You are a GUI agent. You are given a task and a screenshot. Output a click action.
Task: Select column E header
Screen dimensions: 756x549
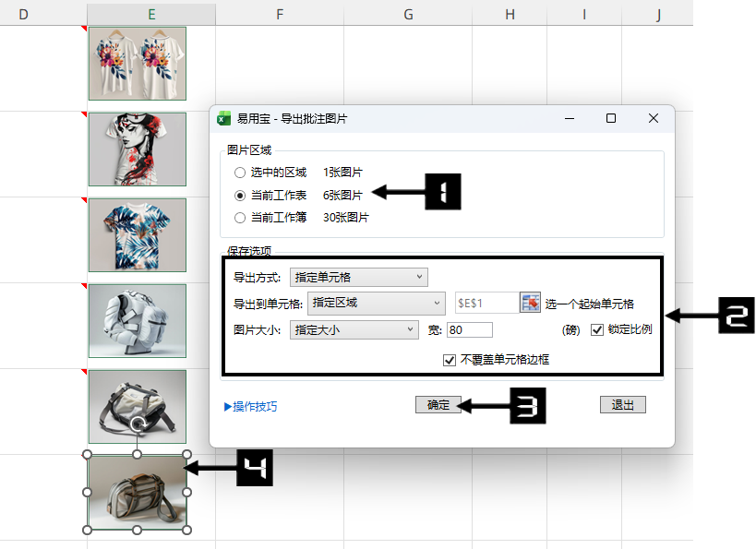[151, 14]
